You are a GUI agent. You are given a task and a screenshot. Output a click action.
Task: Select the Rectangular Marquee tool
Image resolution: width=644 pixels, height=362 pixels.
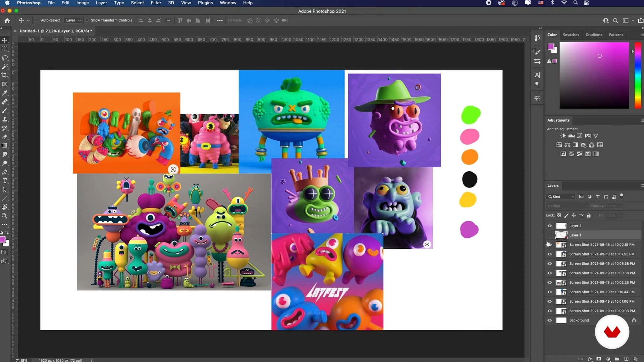click(x=5, y=49)
